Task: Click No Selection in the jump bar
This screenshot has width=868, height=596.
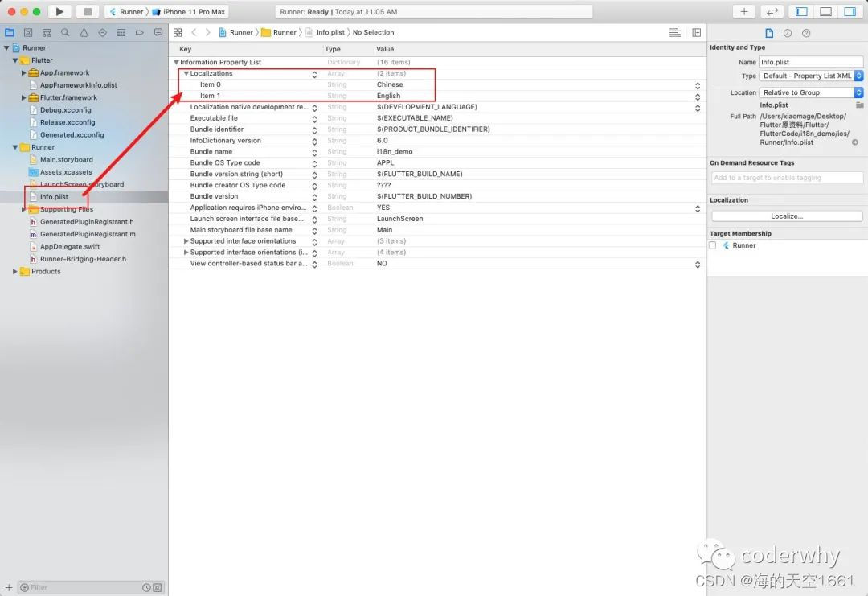Action: (374, 33)
